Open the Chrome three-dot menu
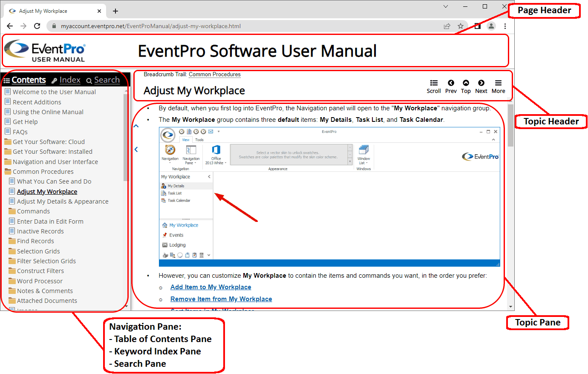588x374 pixels. click(x=505, y=26)
